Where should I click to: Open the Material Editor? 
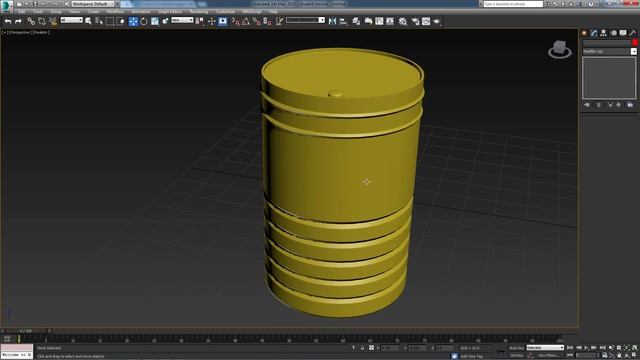click(403, 21)
